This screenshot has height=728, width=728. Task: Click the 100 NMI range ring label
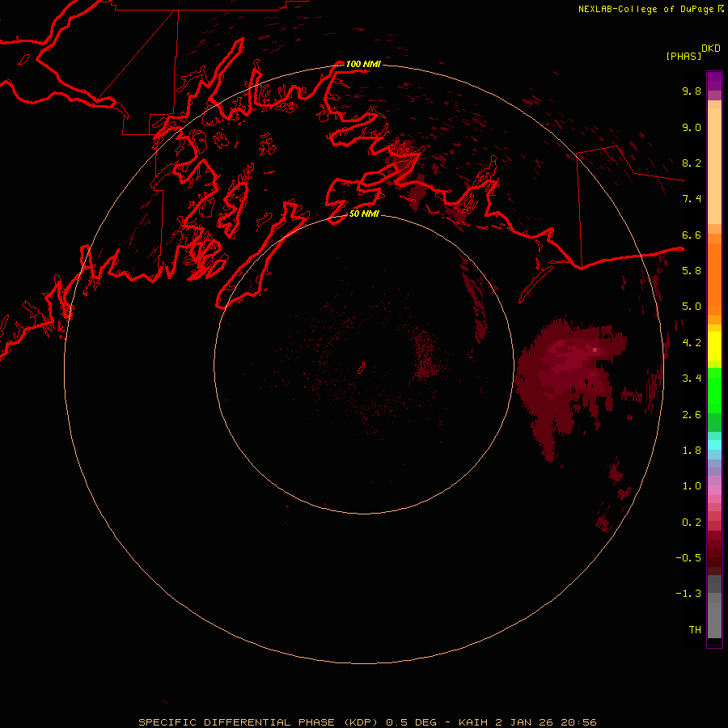click(363, 64)
